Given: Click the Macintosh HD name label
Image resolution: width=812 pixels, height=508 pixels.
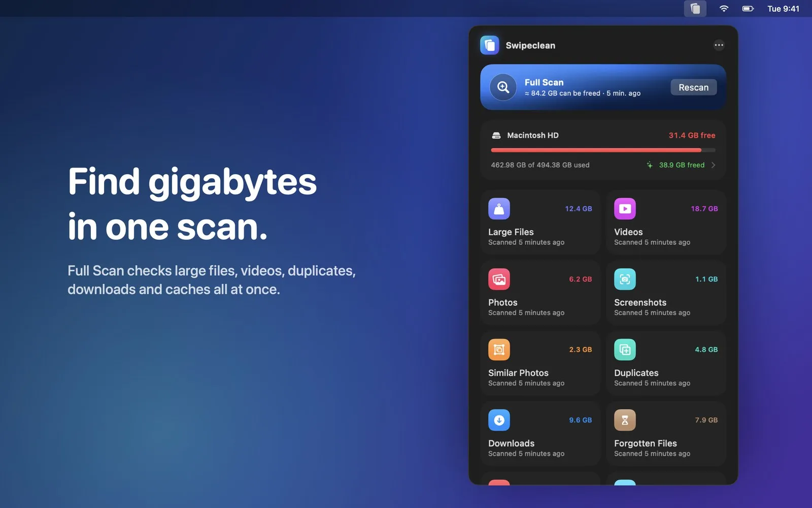Looking at the screenshot, I should (533, 136).
